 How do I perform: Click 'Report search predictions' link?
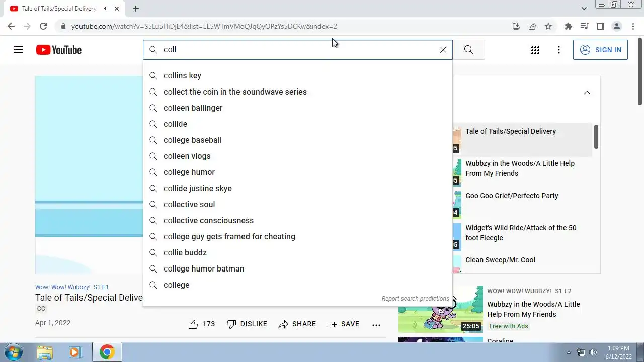pyautogui.click(x=415, y=299)
